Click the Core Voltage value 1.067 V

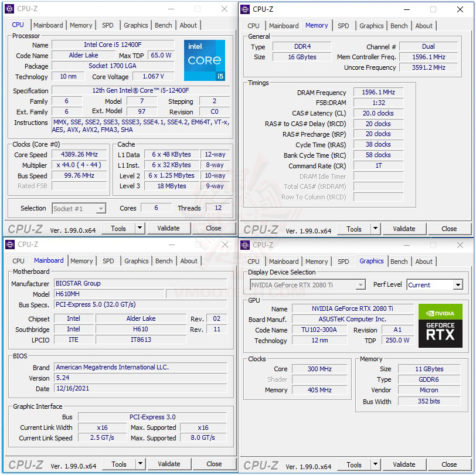pyautogui.click(x=154, y=76)
